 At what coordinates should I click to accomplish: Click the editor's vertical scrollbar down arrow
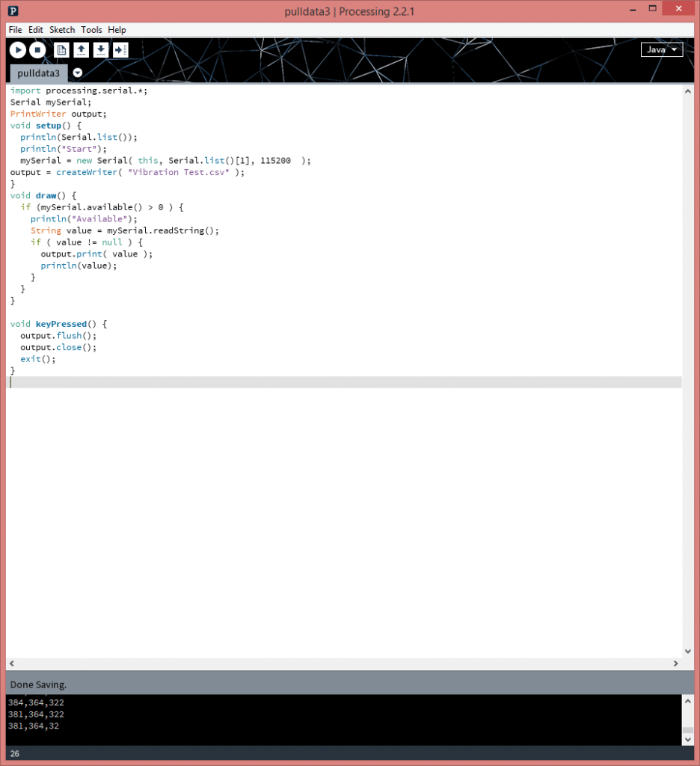pyautogui.click(x=688, y=652)
